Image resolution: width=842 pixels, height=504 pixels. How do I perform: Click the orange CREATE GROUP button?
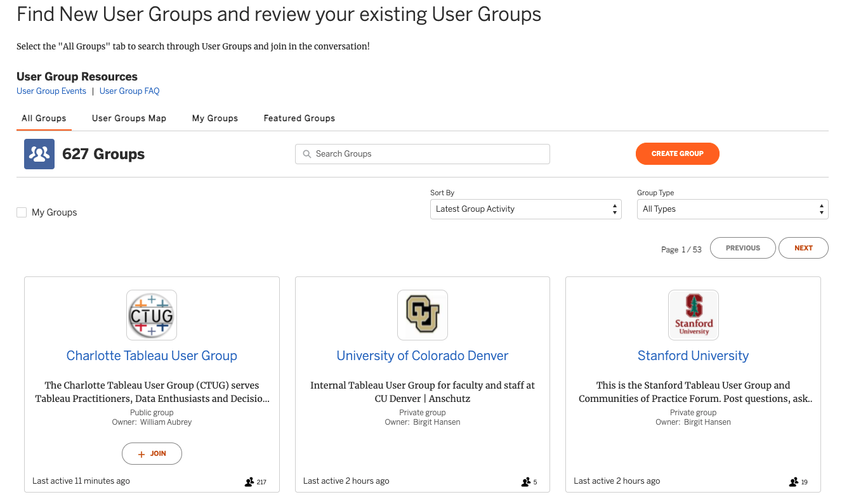pyautogui.click(x=677, y=153)
